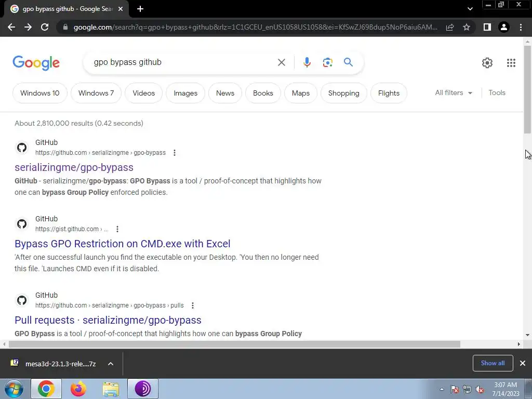
Task: Expand the All filters dropdown
Action: click(454, 92)
